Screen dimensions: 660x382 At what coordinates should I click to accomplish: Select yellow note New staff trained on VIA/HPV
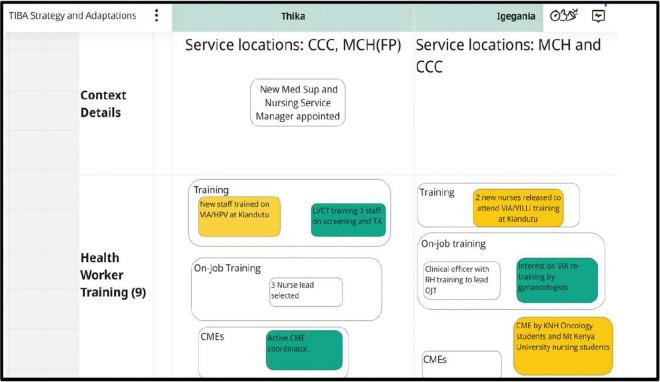coord(239,216)
